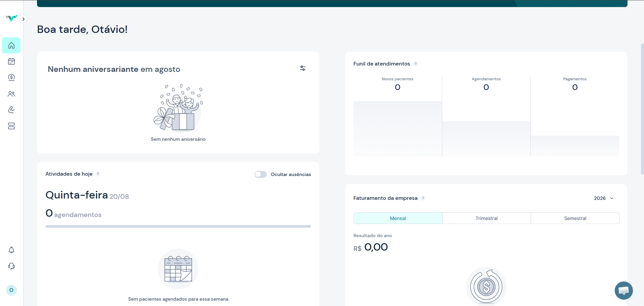Open birthday filter settings sliders icon
This screenshot has width=644, height=306.
[x=303, y=68]
